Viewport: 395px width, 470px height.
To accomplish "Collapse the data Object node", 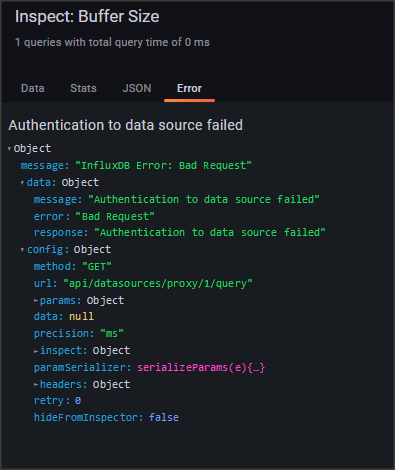I will 22,183.
